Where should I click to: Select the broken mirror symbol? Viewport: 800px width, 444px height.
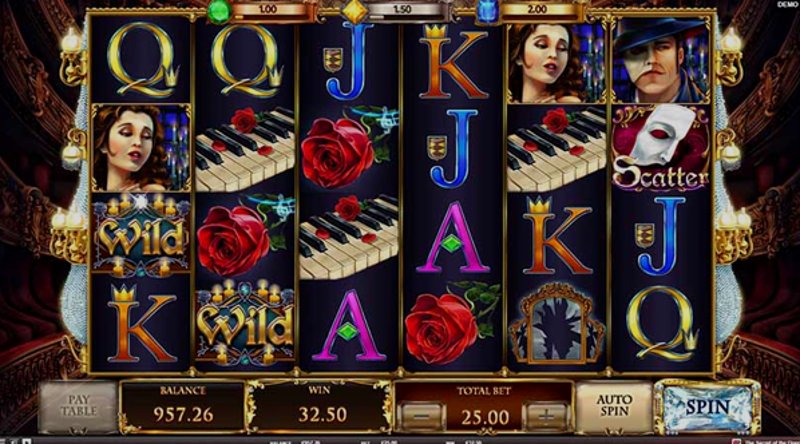click(556, 325)
